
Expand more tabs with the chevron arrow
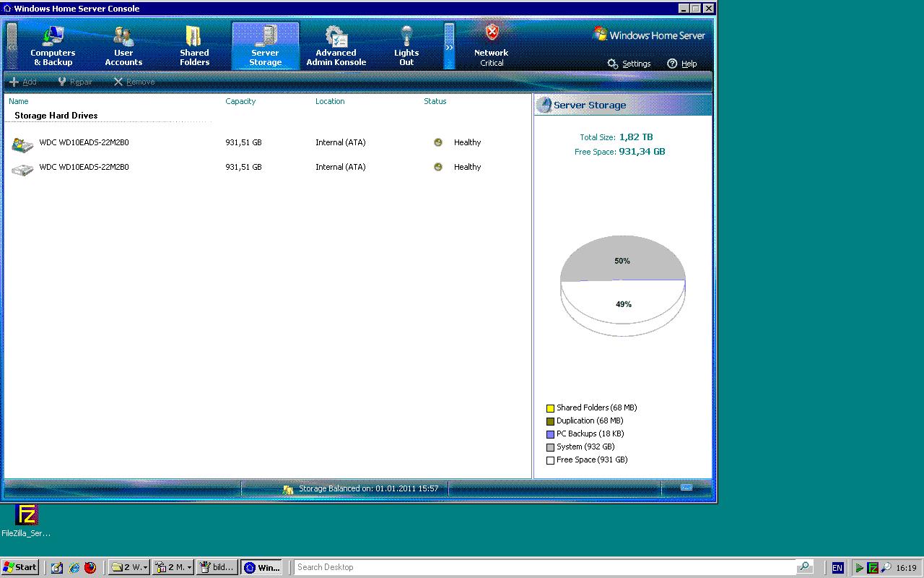point(449,46)
